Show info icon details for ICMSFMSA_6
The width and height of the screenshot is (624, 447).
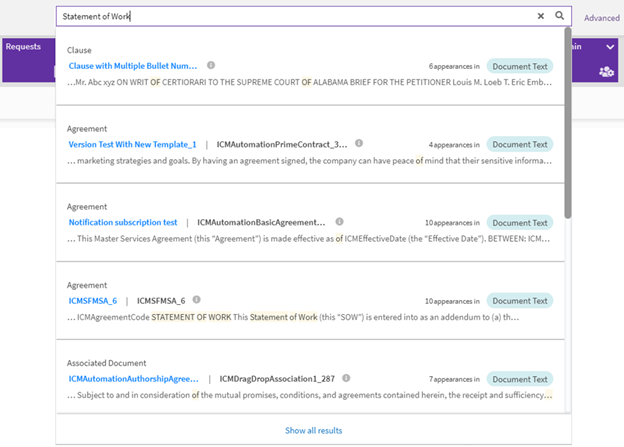pyautogui.click(x=196, y=299)
